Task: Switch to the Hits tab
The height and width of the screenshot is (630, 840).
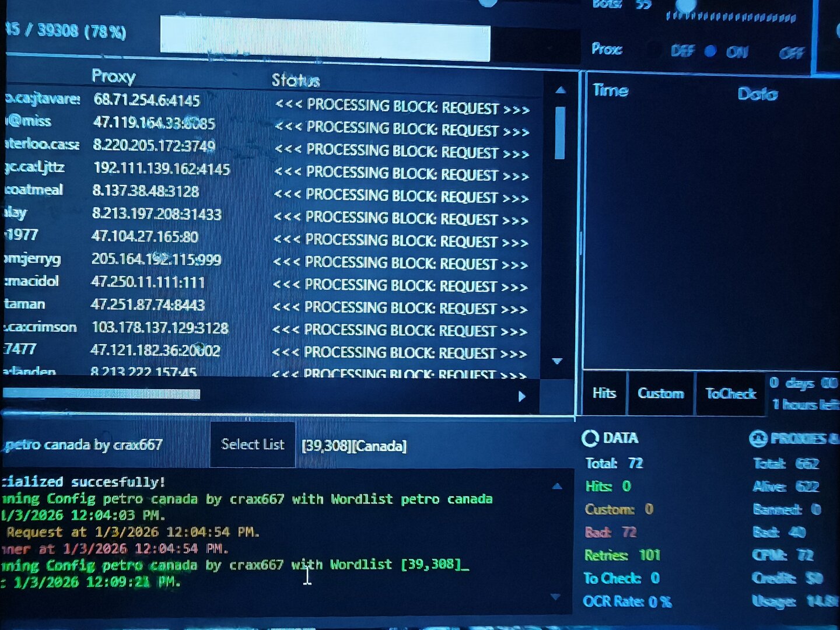Action: coord(604,393)
